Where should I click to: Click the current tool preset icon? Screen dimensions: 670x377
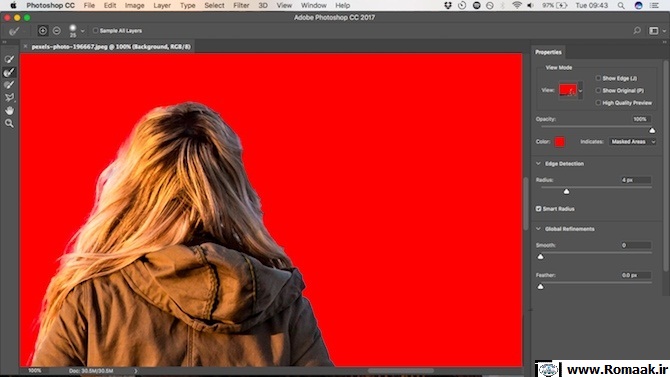click(x=14, y=31)
